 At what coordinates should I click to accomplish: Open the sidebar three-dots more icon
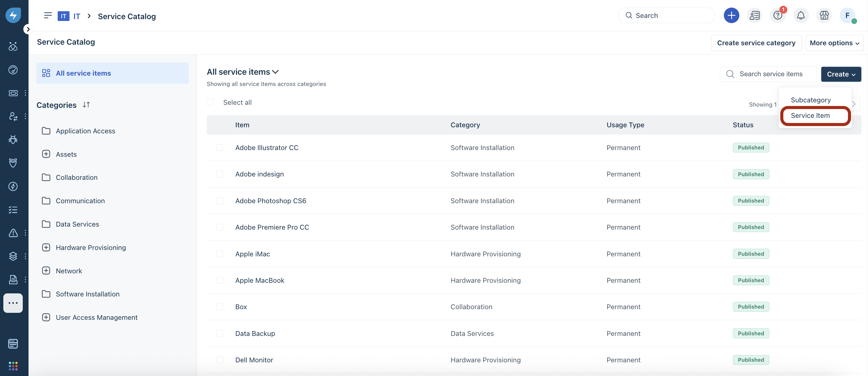pyautogui.click(x=13, y=303)
